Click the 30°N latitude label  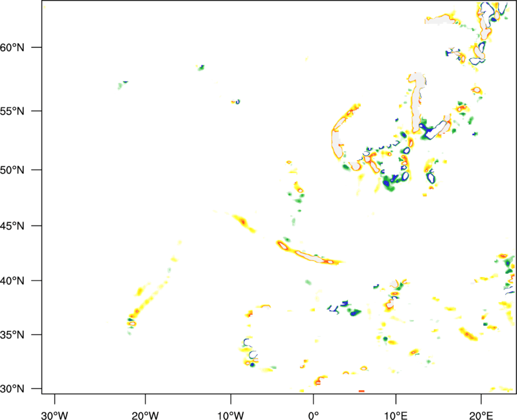pos(12,389)
